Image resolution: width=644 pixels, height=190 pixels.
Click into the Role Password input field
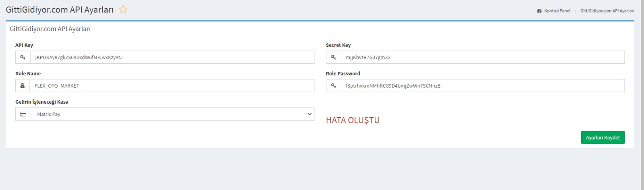[x=482, y=86]
